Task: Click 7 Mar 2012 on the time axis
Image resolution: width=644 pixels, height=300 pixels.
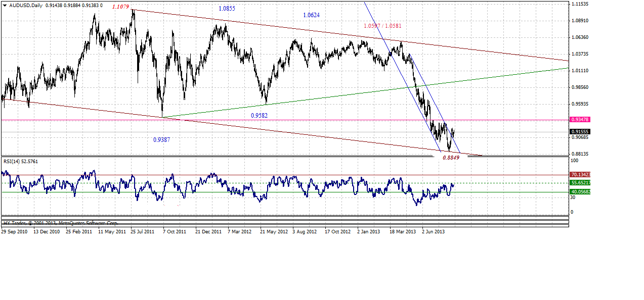Action: click(240, 232)
